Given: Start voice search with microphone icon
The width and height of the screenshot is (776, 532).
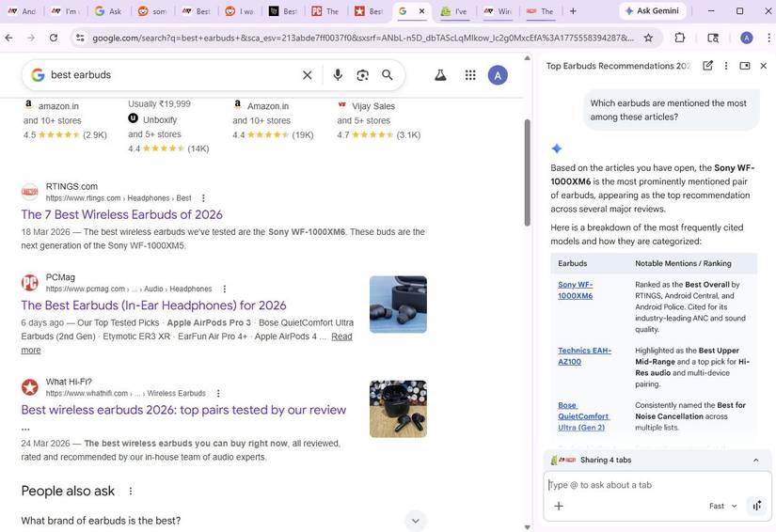Looking at the screenshot, I should (x=338, y=75).
